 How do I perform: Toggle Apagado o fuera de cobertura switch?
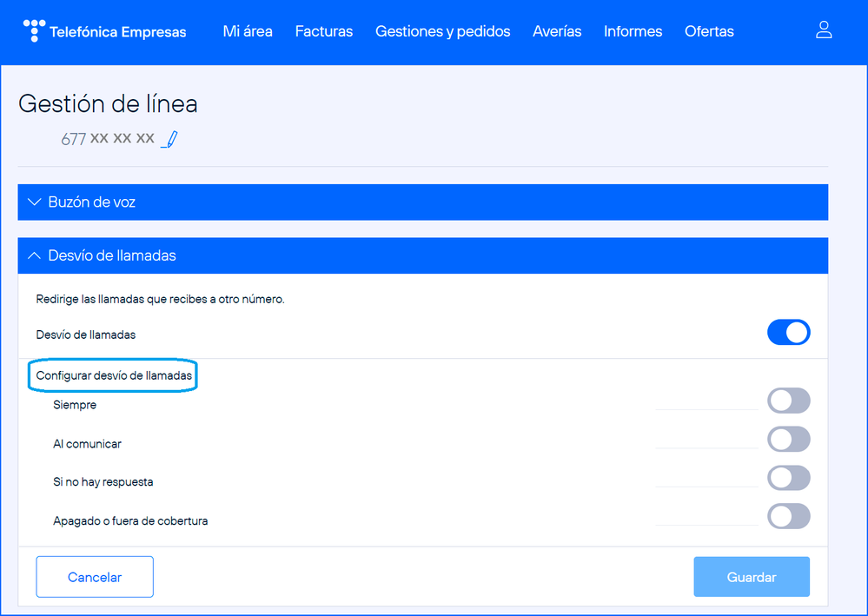[788, 517]
